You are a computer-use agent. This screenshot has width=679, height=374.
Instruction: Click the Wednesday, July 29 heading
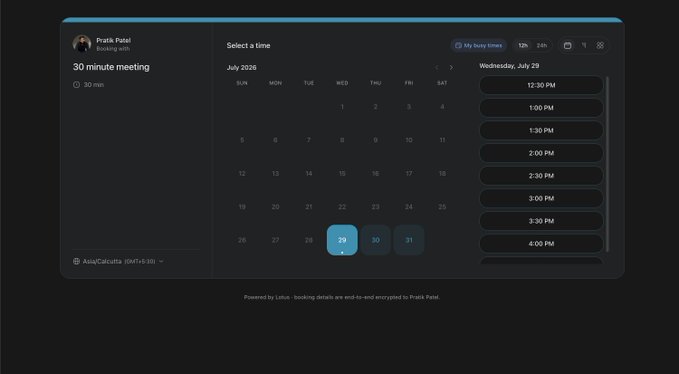(509, 66)
